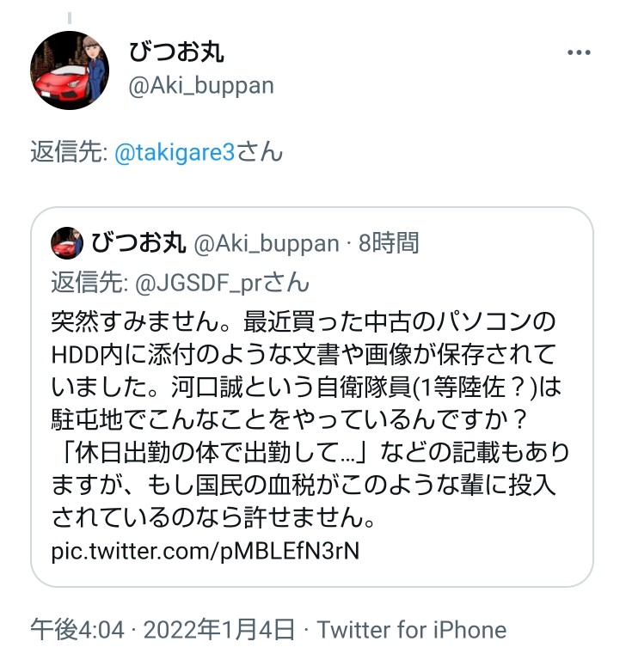Viewport: 632px width, 672px height.
Task: Click the びつお丸 display name at top
Action: coord(176,52)
